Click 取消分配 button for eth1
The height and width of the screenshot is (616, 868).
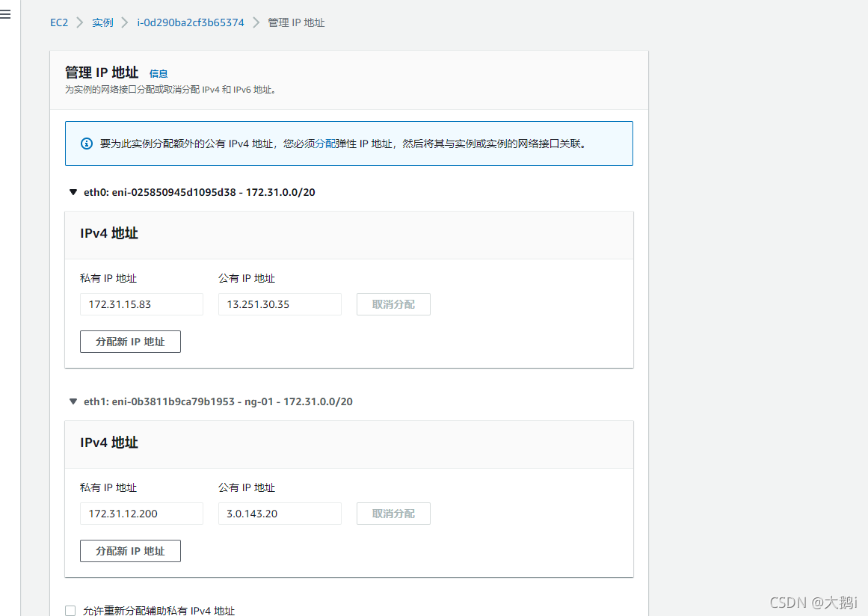tap(393, 514)
